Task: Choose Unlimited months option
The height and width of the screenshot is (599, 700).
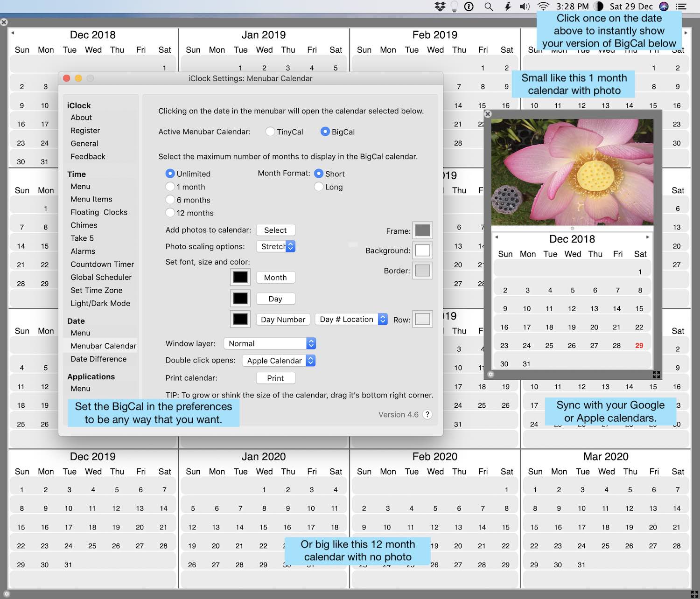Action: tap(170, 174)
